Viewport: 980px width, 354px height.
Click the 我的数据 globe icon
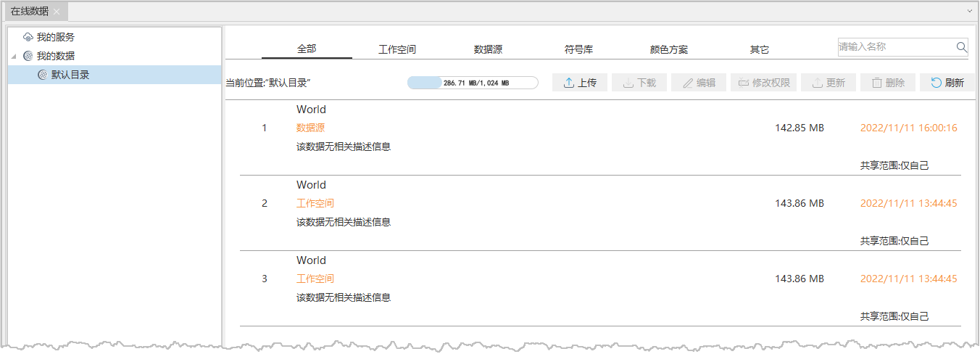point(28,56)
